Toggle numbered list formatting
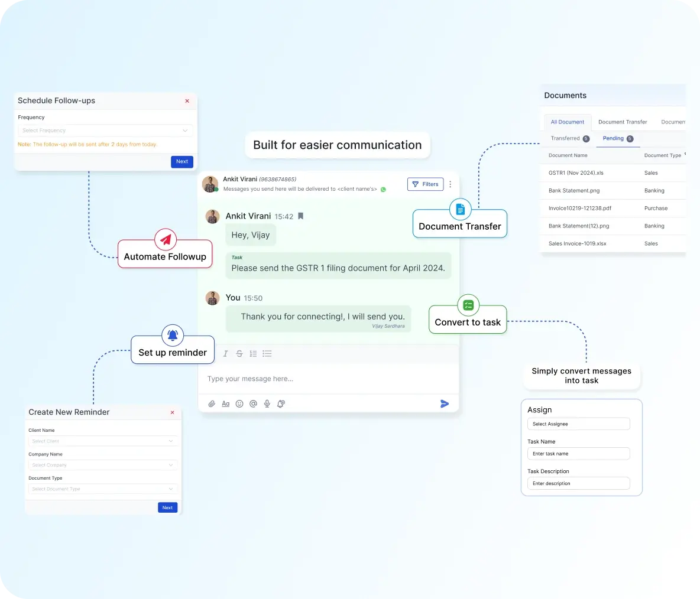The image size is (700, 599). [253, 354]
